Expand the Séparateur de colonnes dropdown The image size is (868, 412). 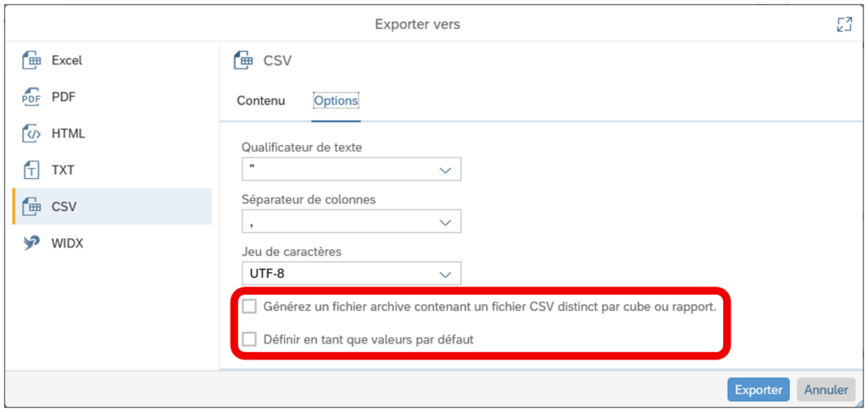coord(352,221)
